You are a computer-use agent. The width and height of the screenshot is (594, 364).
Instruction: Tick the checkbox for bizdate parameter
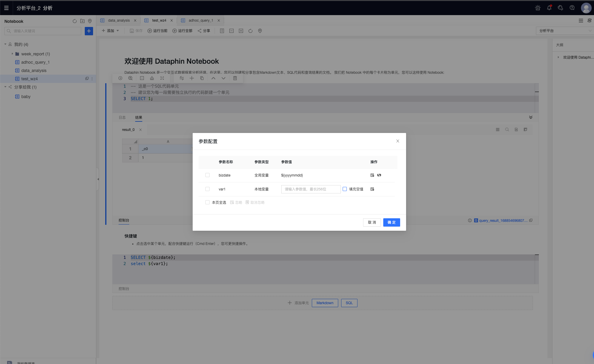(x=207, y=175)
